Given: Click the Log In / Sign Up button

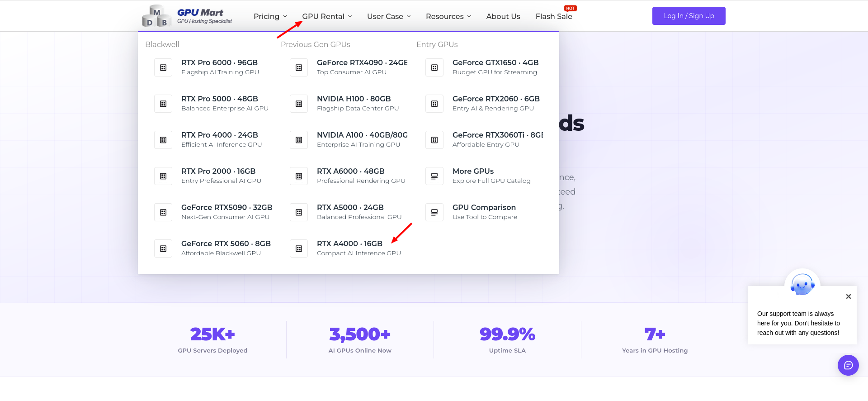Looking at the screenshot, I should 689,16.
